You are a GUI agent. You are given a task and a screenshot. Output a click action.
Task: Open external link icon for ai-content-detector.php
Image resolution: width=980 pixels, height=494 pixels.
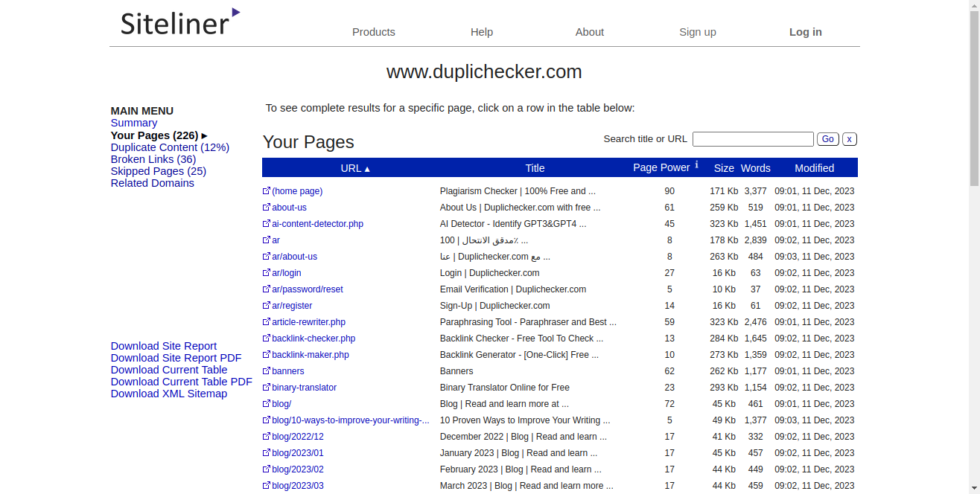point(267,224)
